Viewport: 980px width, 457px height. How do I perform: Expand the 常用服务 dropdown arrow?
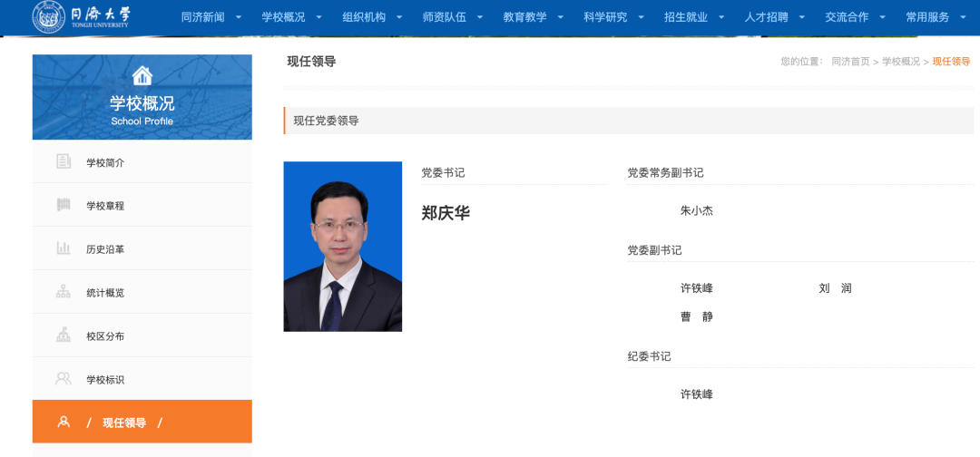[963, 17]
